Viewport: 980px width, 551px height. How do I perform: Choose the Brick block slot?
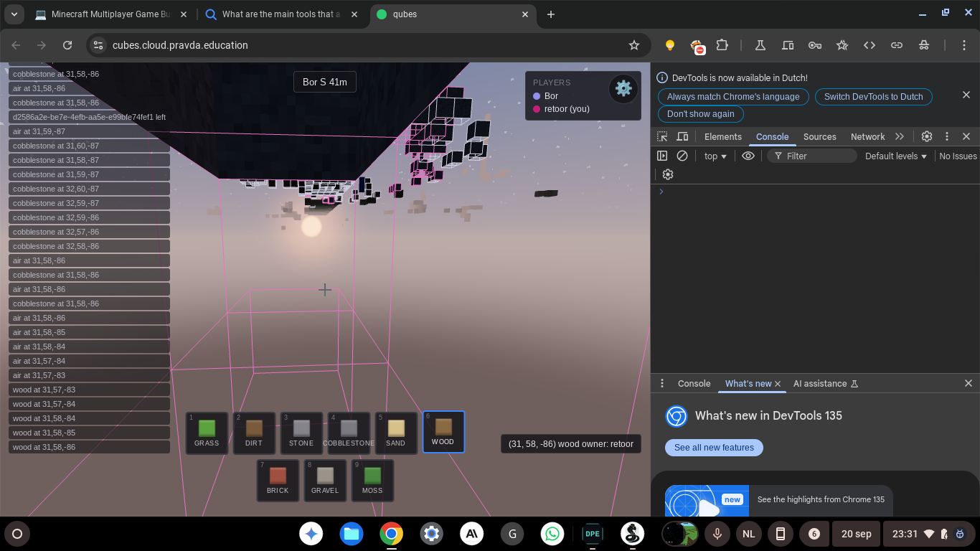pyautogui.click(x=278, y=480)
